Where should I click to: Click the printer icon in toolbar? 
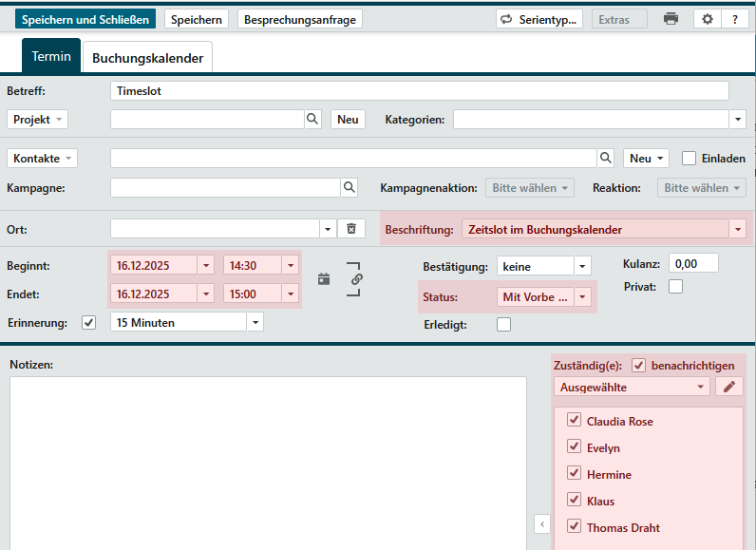click(671, 19)
